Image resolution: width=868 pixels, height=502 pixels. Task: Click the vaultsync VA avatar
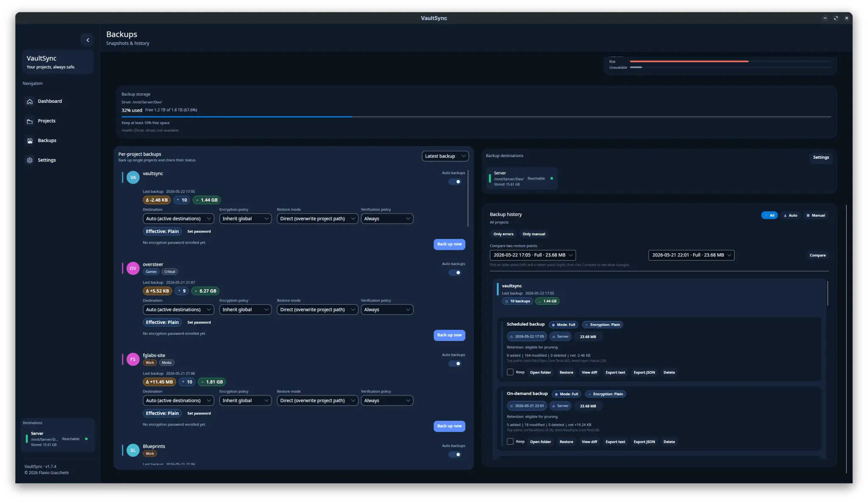coord(133,177)
